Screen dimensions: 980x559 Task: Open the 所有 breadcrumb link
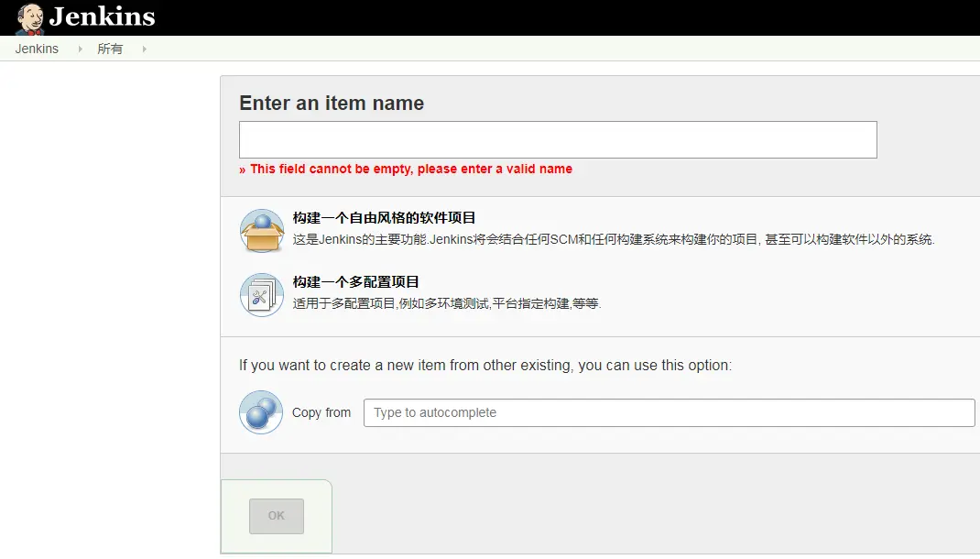click(110, 49)
